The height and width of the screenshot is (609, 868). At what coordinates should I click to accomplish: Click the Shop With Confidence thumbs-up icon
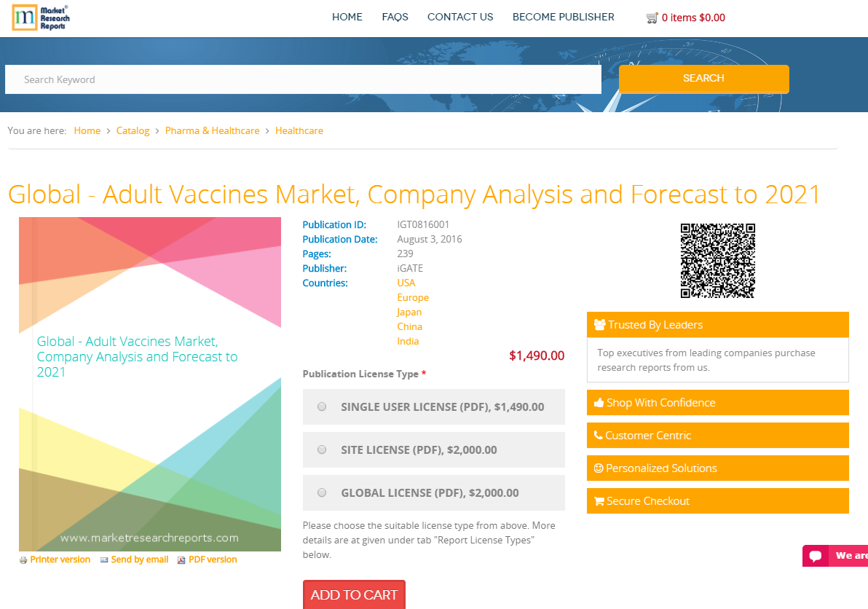599,403
